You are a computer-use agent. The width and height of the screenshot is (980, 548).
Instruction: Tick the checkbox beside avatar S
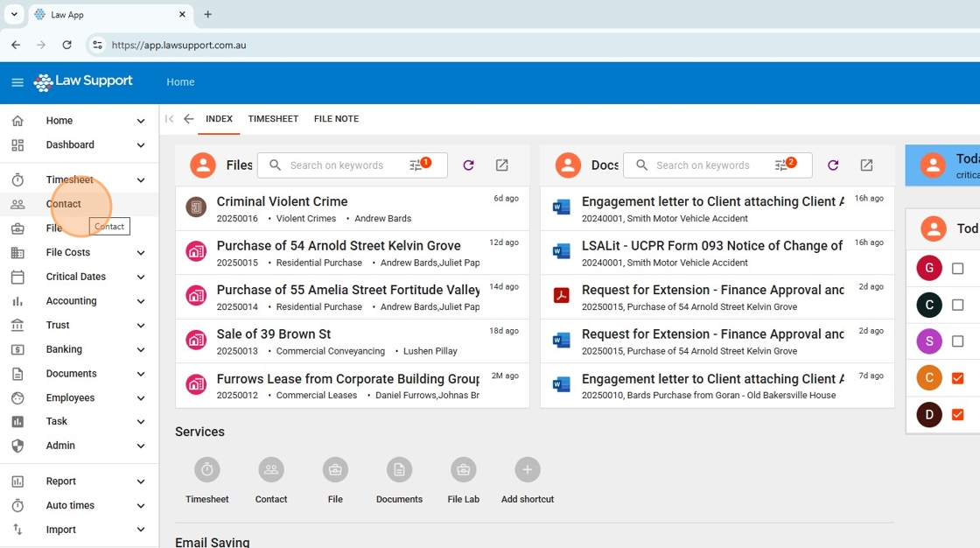tap(957, 341)
